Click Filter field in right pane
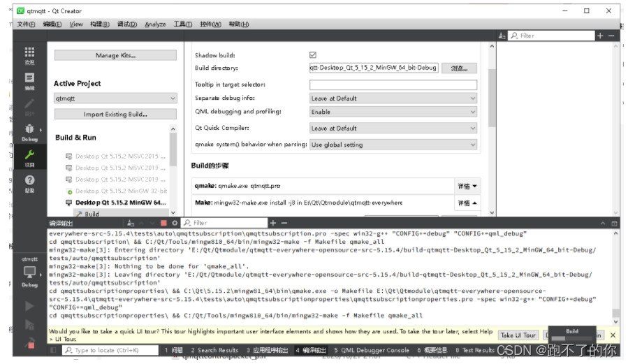The width and height of the screenshot is (628, 364). 551,36
